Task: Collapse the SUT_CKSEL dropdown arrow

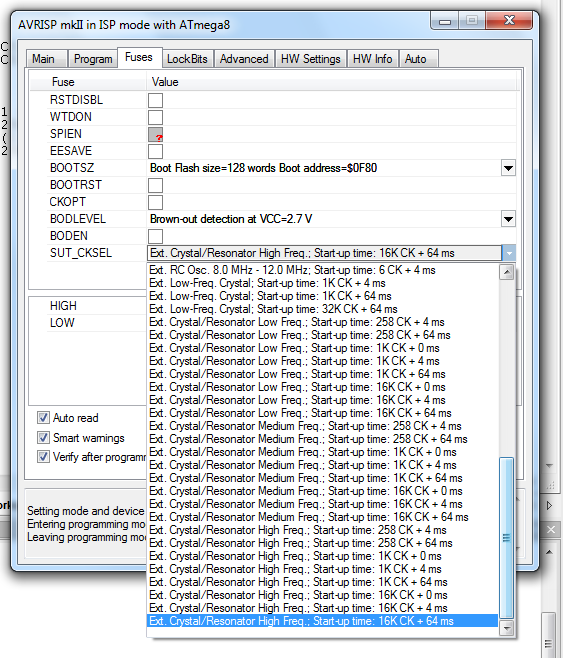Action: point(508,253)
